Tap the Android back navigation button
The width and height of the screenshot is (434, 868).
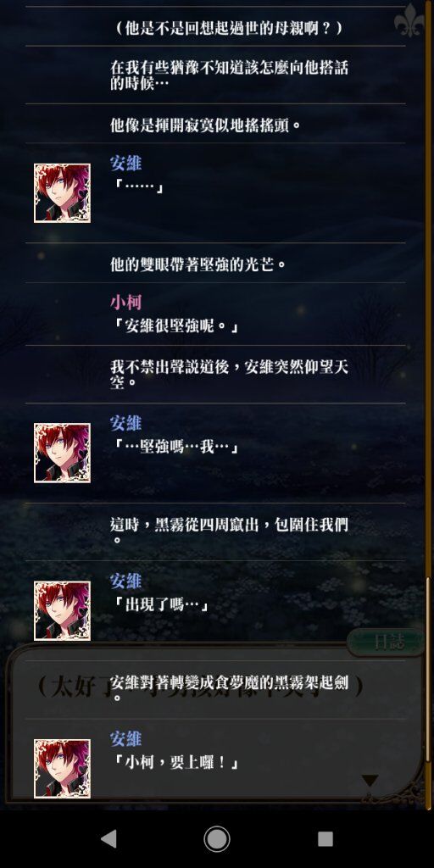108,838
